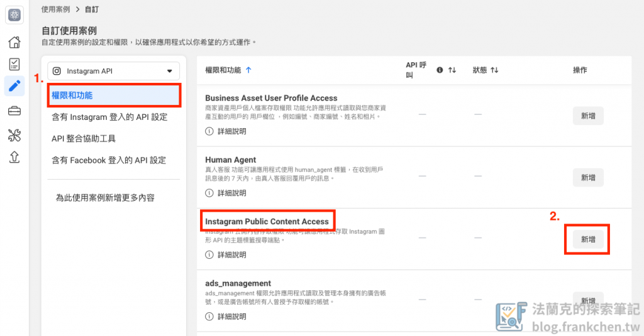Viewport: 644px width, 336px height.
Task: Toggle 權限和功能 ascending sort arrow
Action: click(x=248, y=70)
